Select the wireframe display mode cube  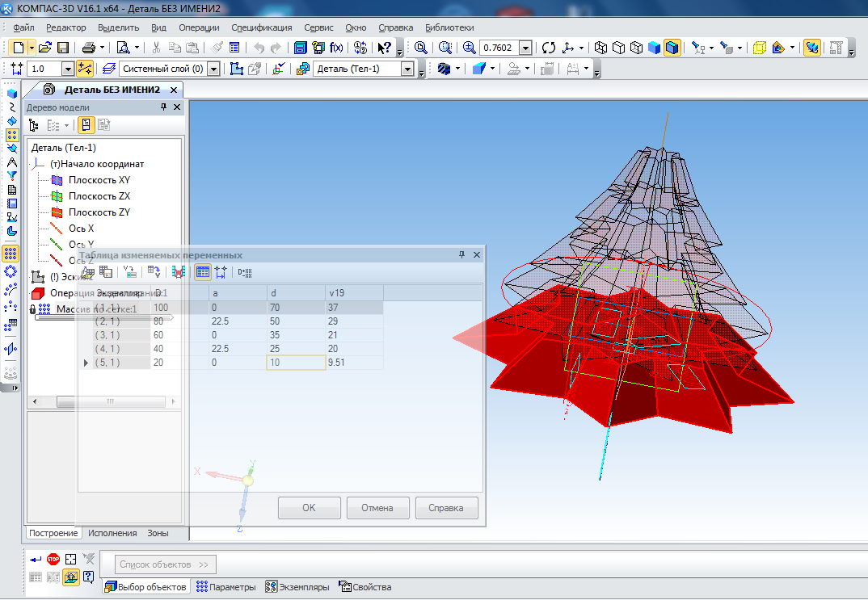[x=600, y=48]
